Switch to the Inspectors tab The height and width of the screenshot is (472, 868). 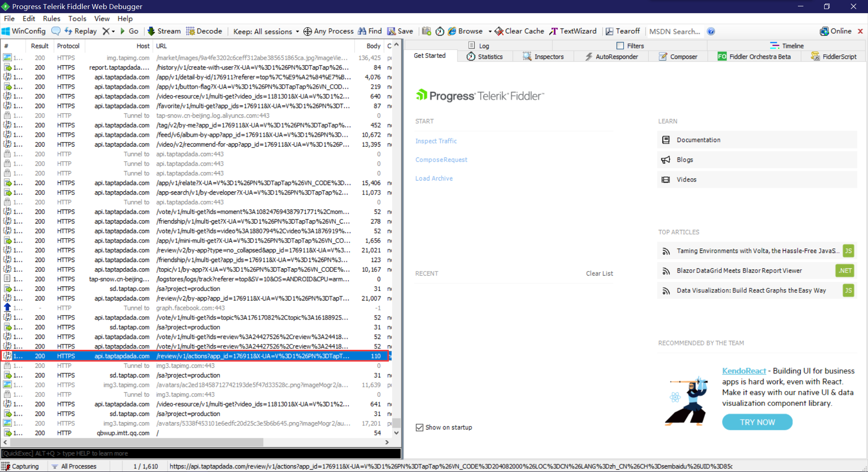coord(543,57)
